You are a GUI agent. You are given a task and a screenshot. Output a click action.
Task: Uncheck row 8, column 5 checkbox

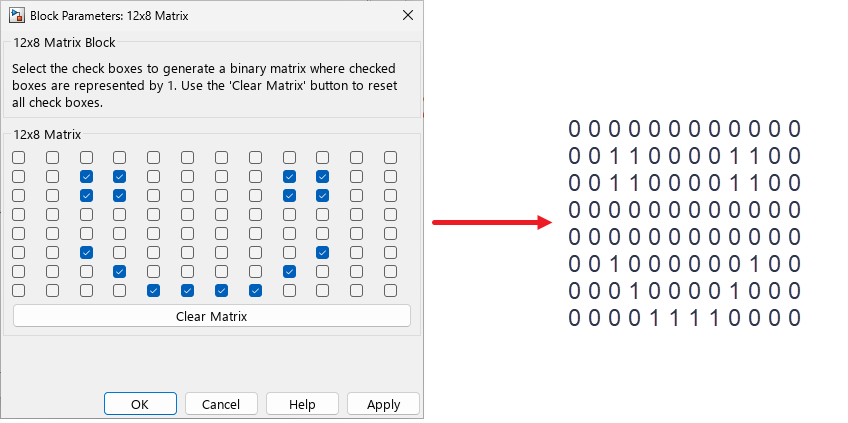[x=154, y=290]
